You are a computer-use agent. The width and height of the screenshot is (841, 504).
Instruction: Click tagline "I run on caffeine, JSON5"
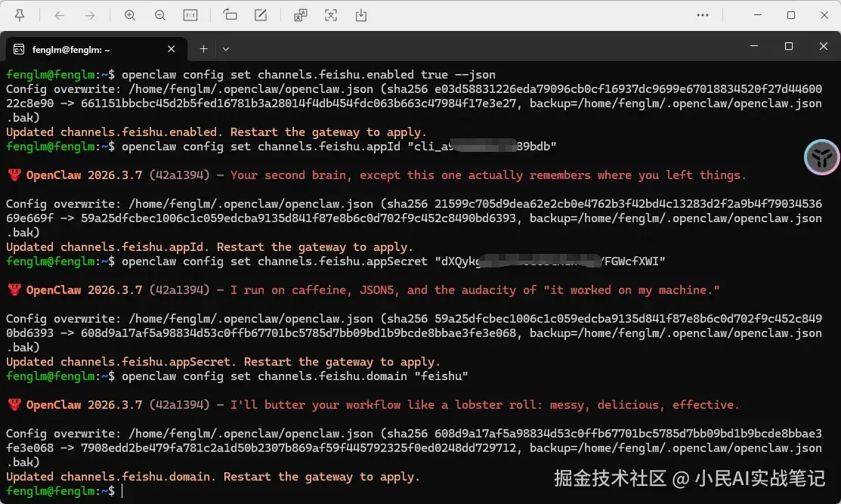coord(311,289)
